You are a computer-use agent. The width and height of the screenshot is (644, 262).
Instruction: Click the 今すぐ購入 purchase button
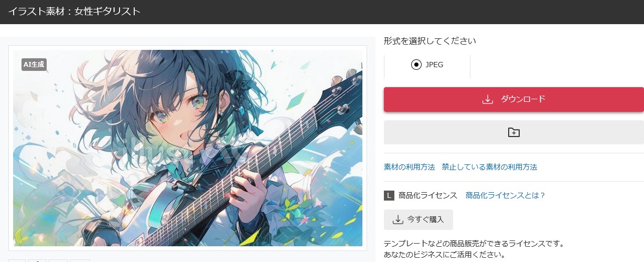point(418,219)
